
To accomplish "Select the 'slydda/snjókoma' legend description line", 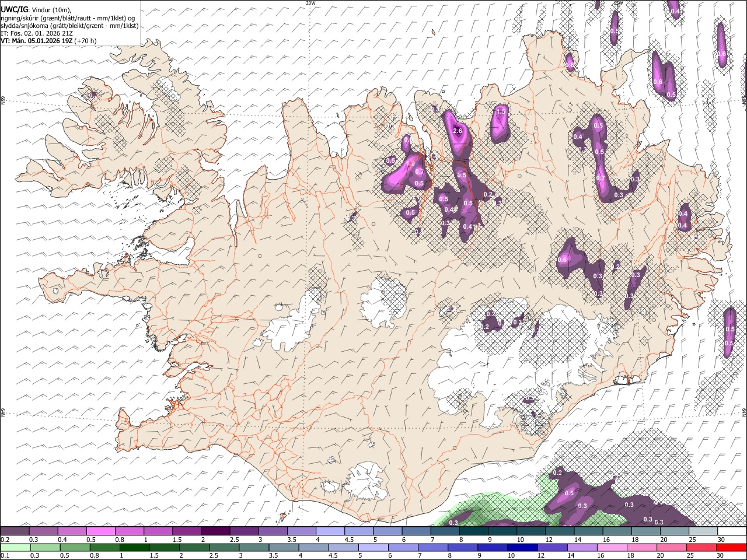I will [70, 26].
